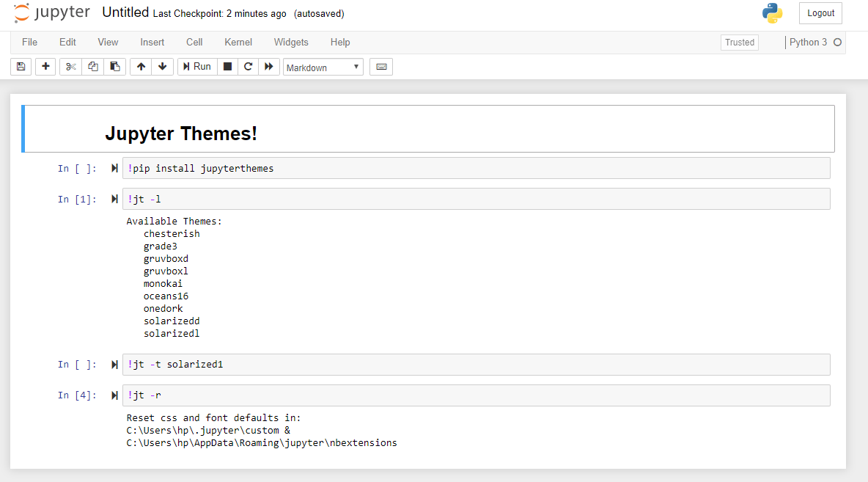The image size is (868, 482).
Task: Check kernel status via the circle indicator
Action: pos(838,42)
